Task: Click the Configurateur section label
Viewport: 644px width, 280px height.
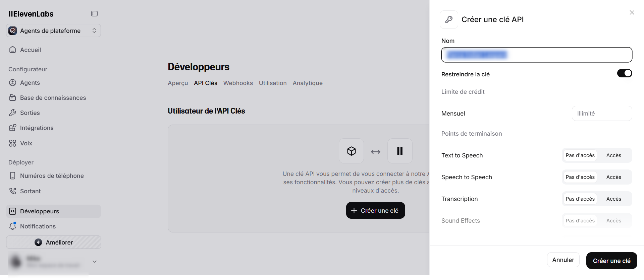Action: [x=28, y=69]
